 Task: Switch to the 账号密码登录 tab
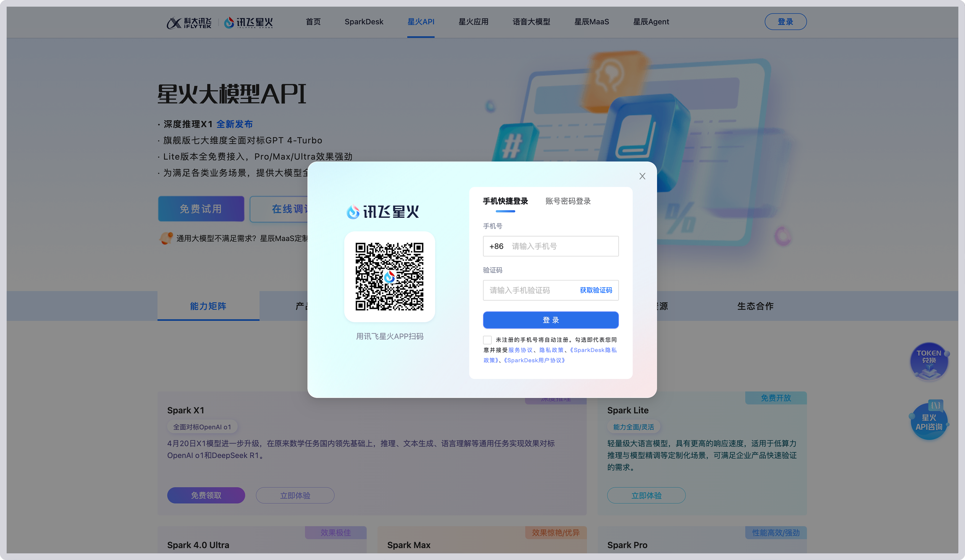(x=568, y=200)
